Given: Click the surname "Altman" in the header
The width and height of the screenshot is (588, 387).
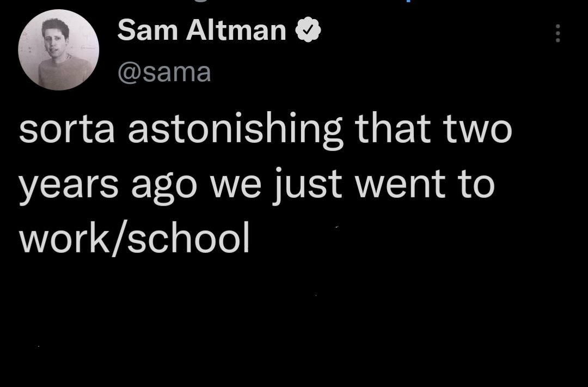Looking at the screenshot, I should 236,30.
